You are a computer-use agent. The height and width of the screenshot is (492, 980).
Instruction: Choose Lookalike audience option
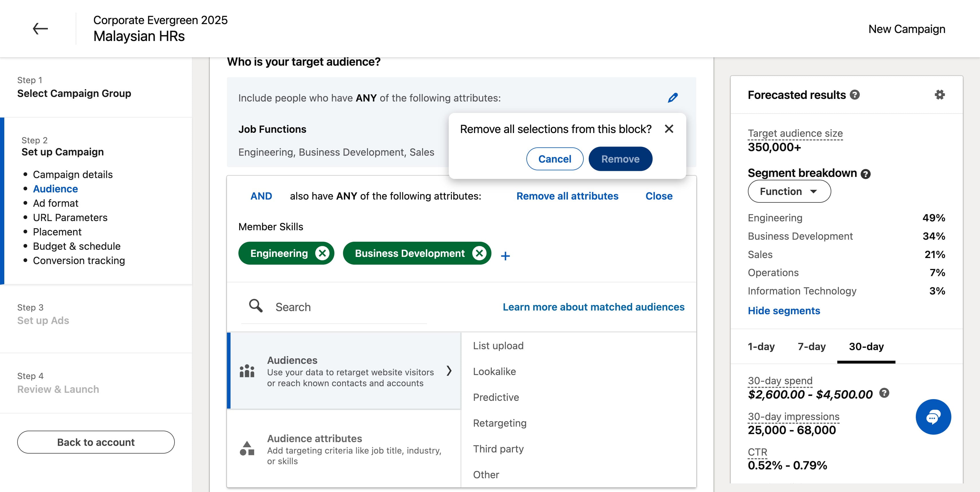[494, 371]
